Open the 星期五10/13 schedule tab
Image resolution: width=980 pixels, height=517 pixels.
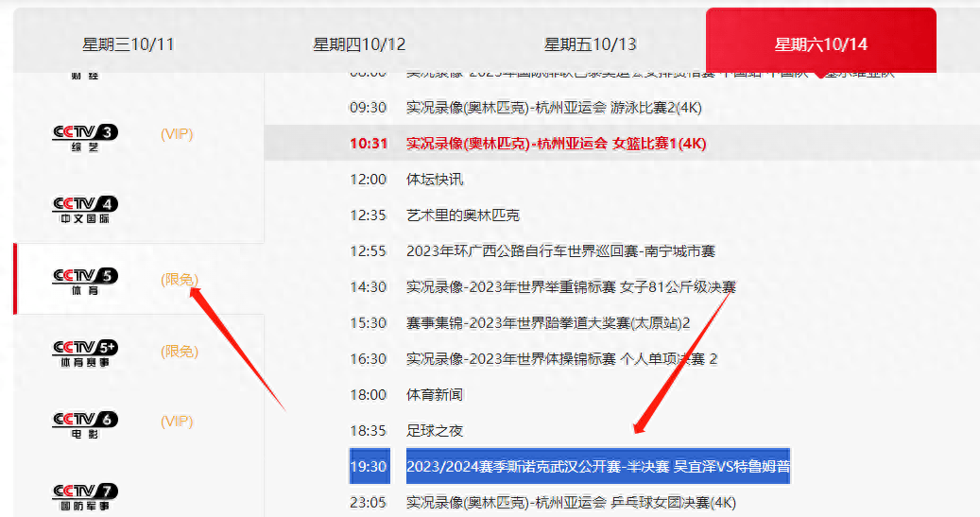click(590, 44)
